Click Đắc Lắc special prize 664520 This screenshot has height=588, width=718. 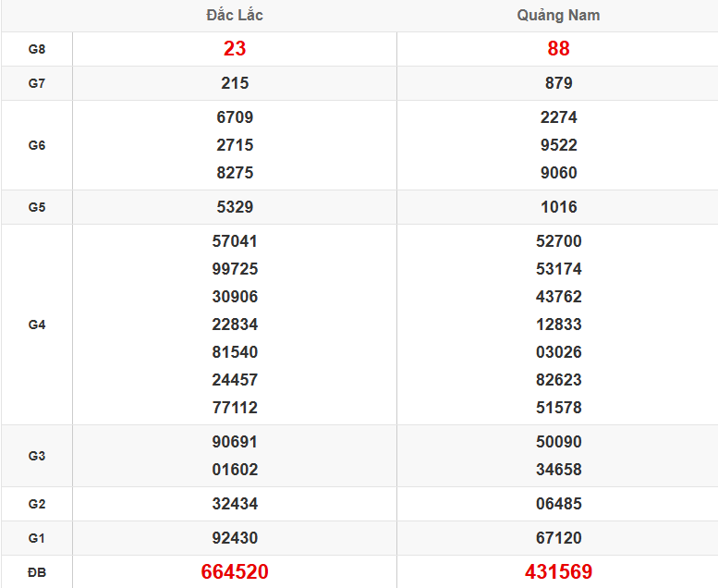(x=235, y=572)
